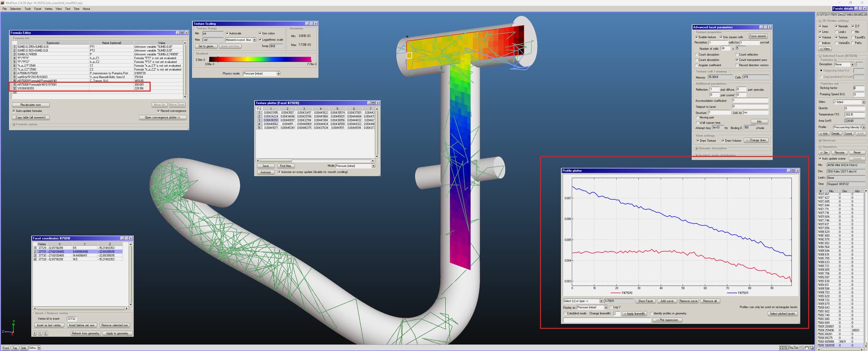Select vertex row 37731 in Facet coordinates
Screen dimensions: 868x351
click(78, 251)
